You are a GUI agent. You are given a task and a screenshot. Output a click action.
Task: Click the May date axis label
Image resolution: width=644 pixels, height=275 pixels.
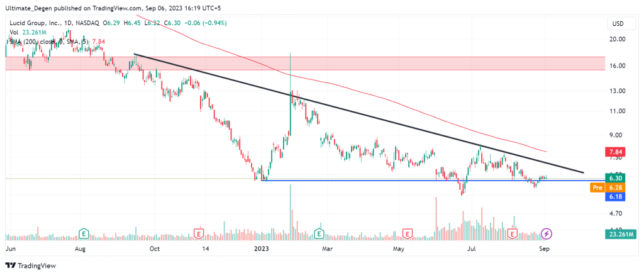(399, 249)
